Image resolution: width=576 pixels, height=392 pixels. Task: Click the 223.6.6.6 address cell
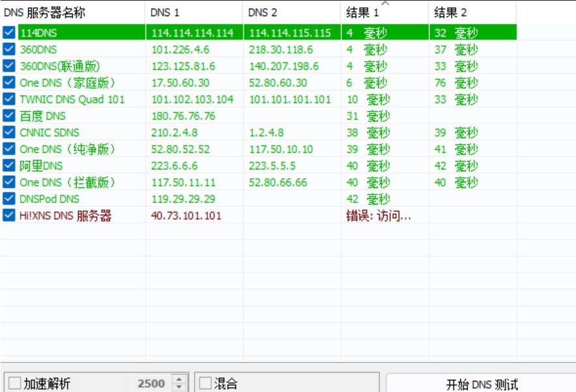pos(194,165)
